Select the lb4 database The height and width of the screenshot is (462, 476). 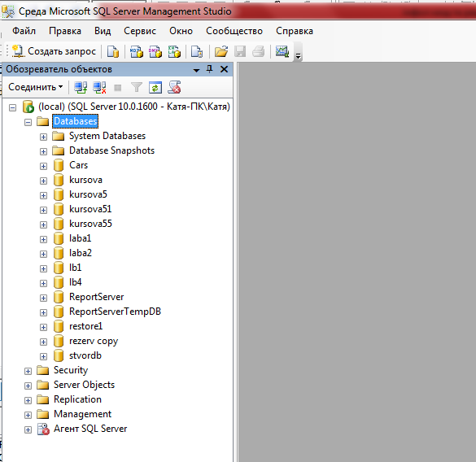76,282
